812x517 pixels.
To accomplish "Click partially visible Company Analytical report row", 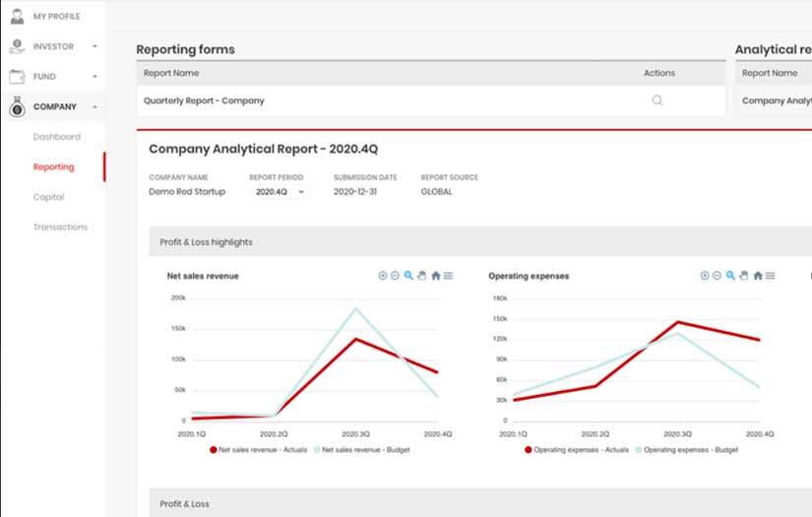I will tap(774, 100).
